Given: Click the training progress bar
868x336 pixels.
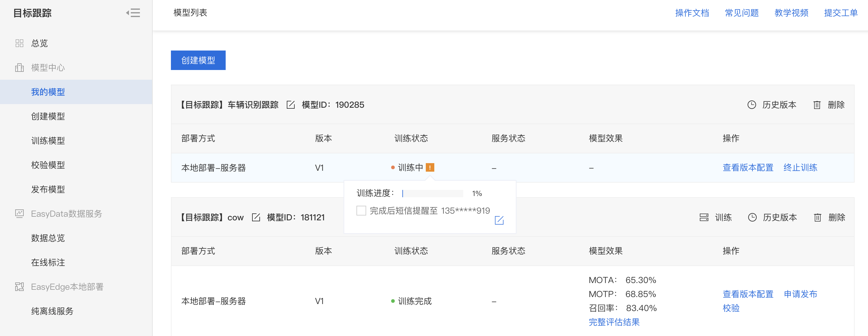Looking at the screenshot, I should 432,193.
